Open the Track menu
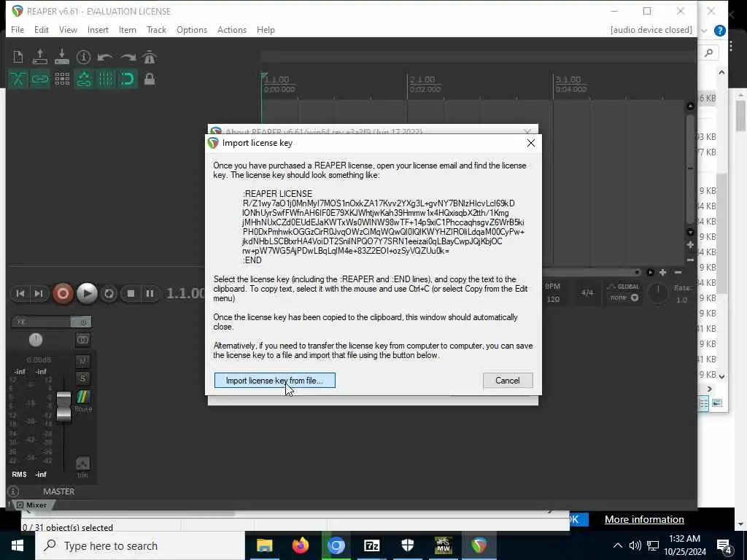 pyautogui.click(x=157, y=29)
